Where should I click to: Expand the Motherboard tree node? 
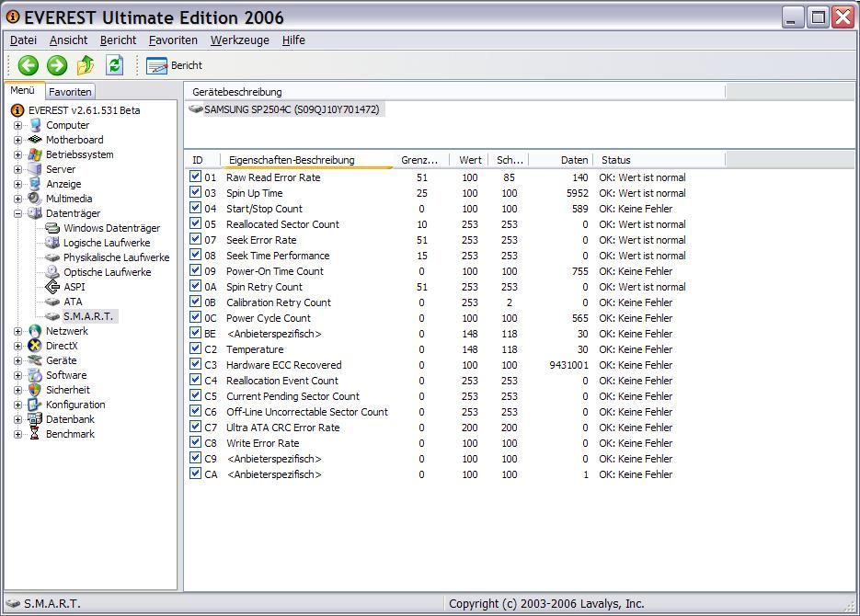[18, 140]
